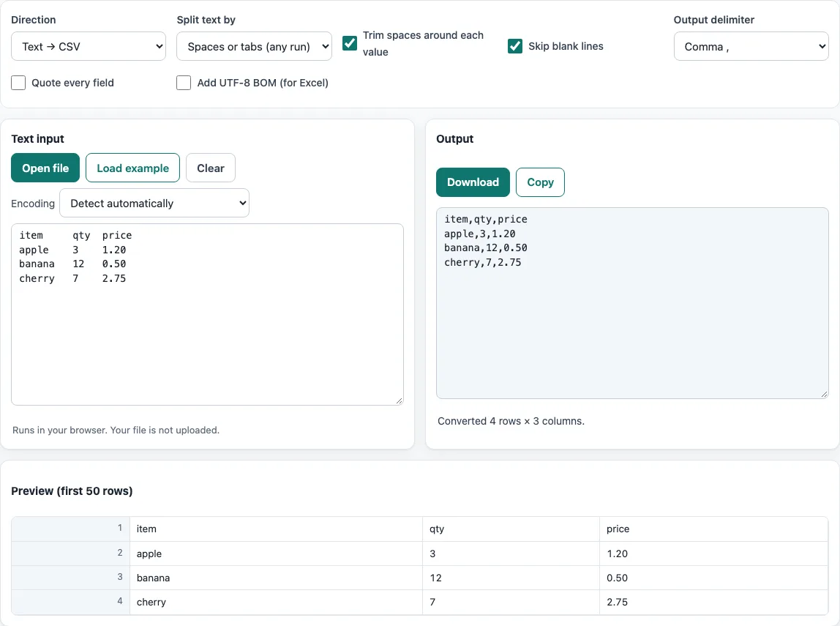Viewport: 840px width, 626px height.
Task: Enable Quote every field checkbox
Action: [x=18, y=83]
